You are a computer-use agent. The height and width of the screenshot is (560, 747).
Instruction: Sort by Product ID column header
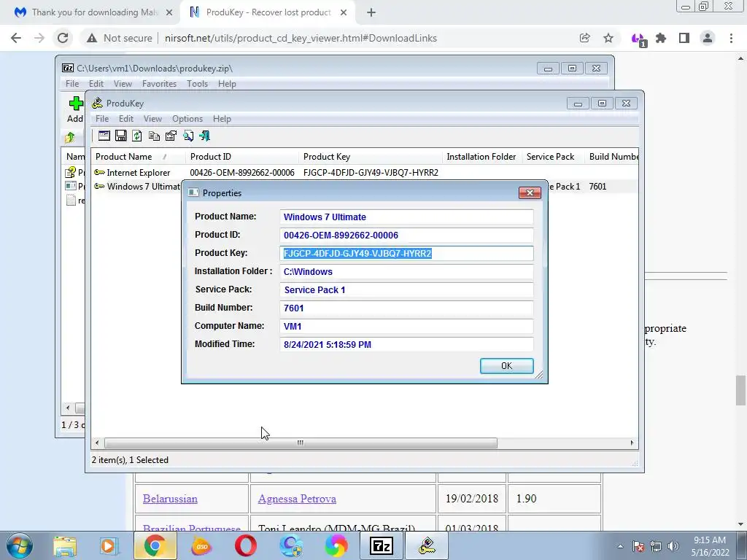(x=242, y=157)
